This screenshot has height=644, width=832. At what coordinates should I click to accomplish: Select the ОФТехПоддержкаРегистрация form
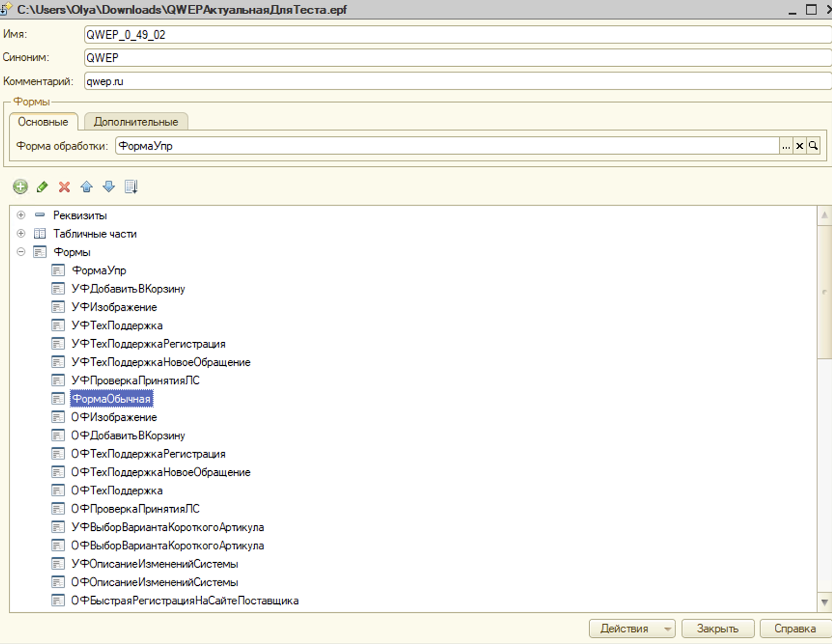coord(148,454)
